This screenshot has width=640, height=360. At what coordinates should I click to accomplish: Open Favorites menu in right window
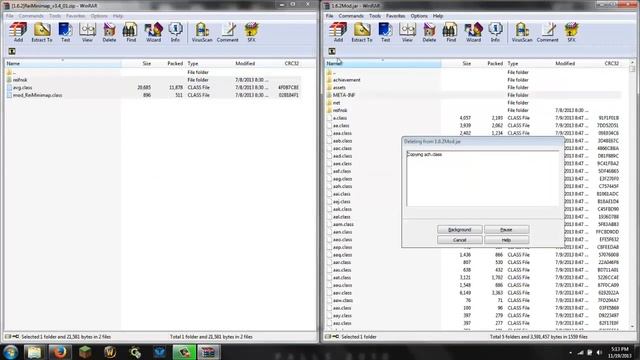(396, 16)
